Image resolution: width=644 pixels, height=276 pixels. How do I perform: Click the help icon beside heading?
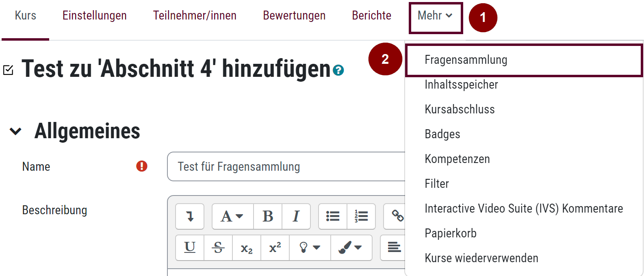[338, 70]
